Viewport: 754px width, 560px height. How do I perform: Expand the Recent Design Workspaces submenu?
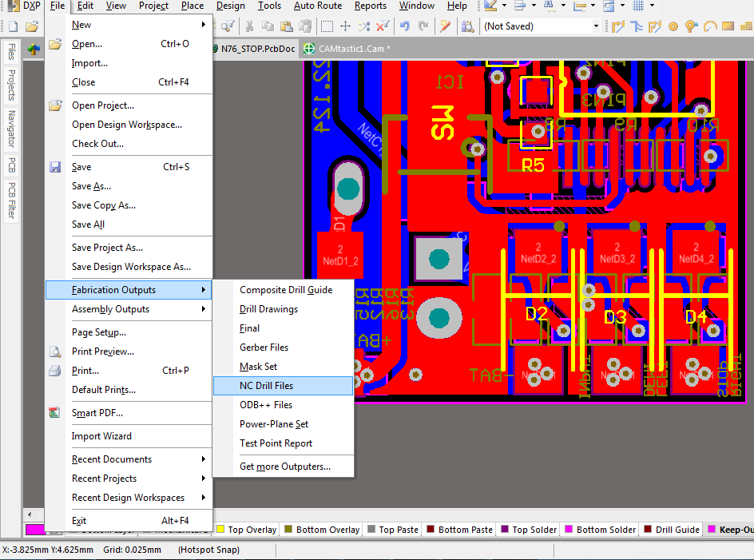click(x=129, y=498)
